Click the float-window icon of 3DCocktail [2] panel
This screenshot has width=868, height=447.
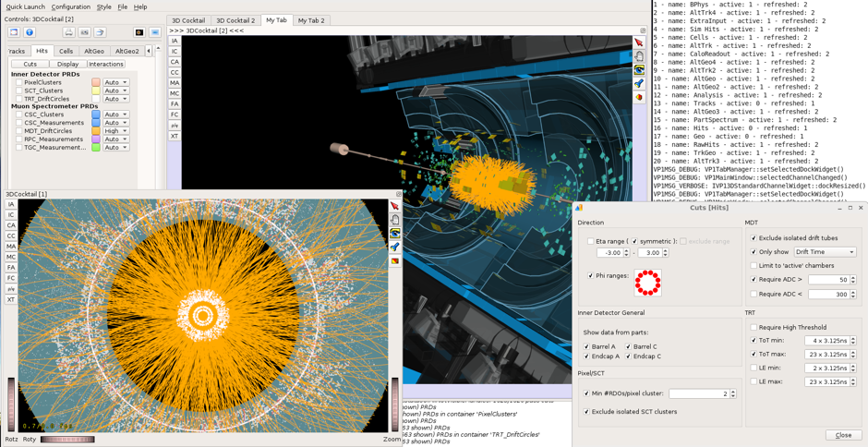(643, 30)
